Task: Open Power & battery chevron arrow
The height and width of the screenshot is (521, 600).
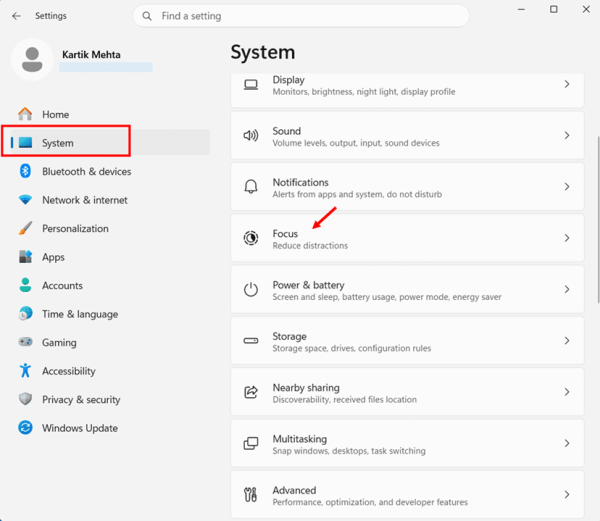Action: (567, 289)
